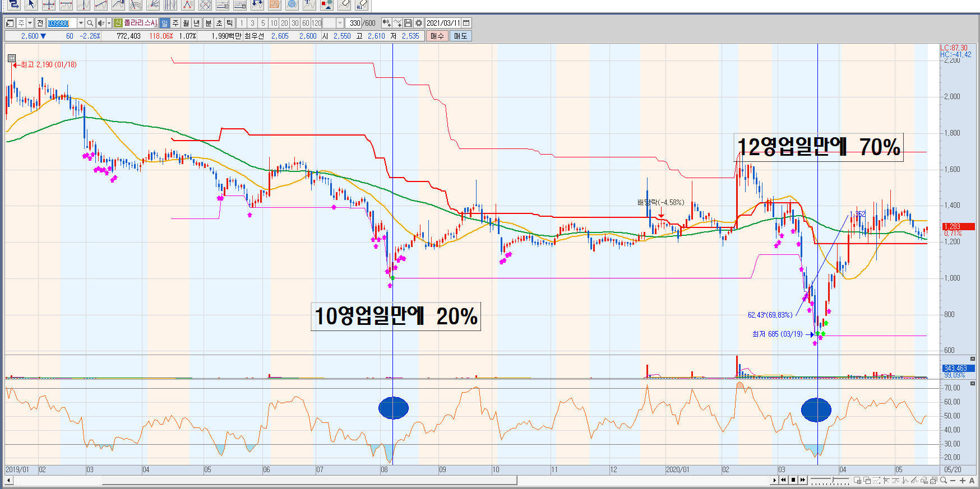Click the 폴라리스AI stock name

click(140, 23)
